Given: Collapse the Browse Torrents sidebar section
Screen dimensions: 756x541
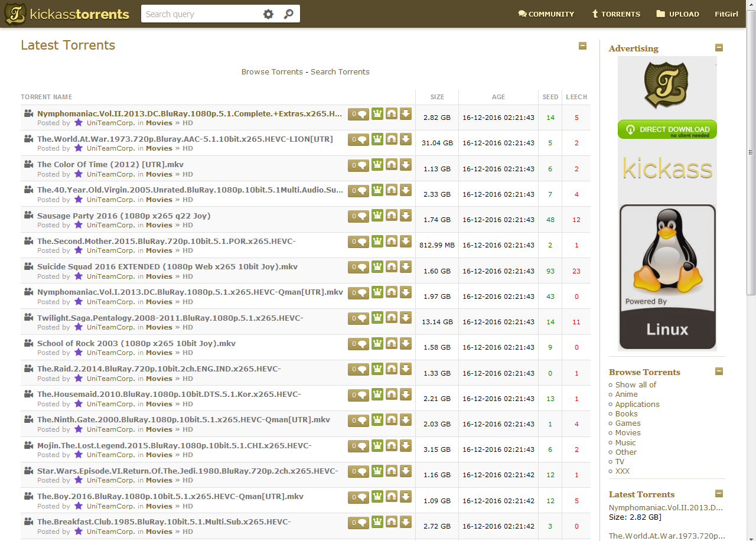Looking at the screenshot, I should coord(719,371).
